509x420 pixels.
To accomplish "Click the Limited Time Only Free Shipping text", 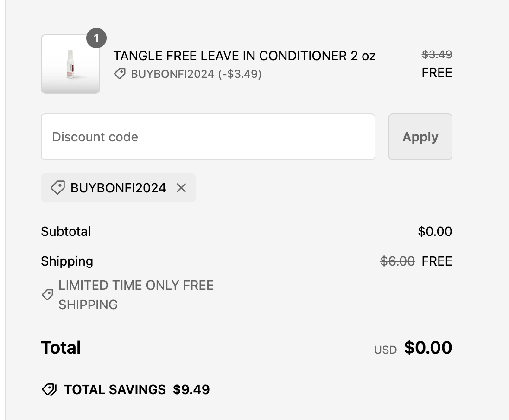I will pyautogui.click(x=136, y=295).
